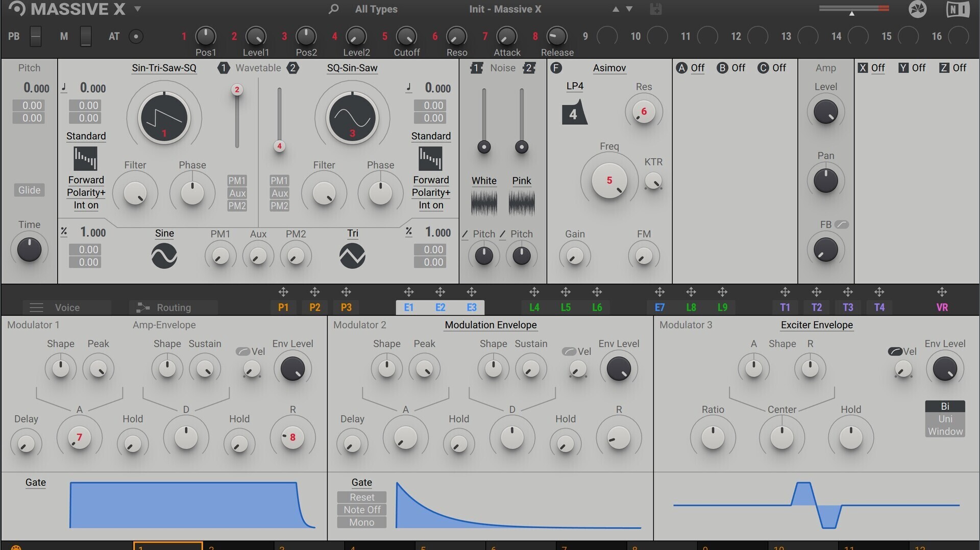980x550 pixels.
Task: Open the Modulation Envelope type menu
Action: tap(491, 325)
